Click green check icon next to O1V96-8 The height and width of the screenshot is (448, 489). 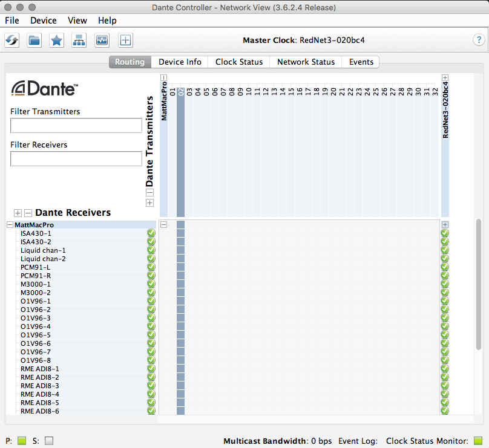tap(151, 360)
